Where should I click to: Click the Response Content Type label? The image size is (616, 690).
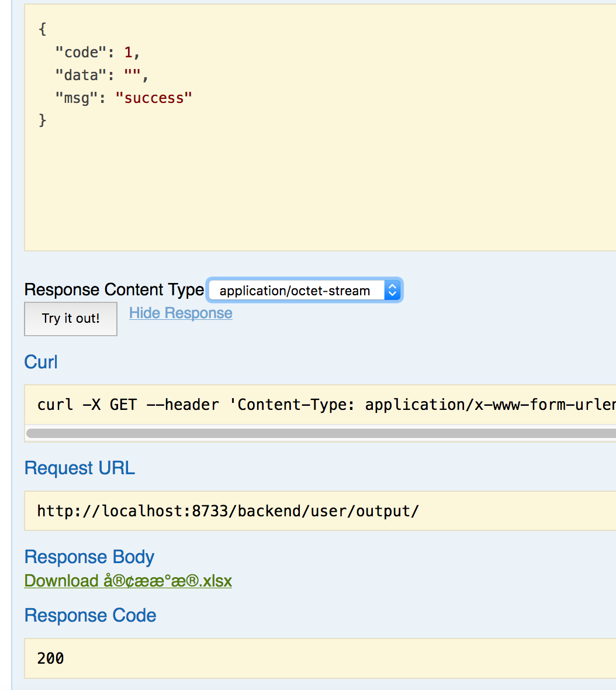(114, 290)
